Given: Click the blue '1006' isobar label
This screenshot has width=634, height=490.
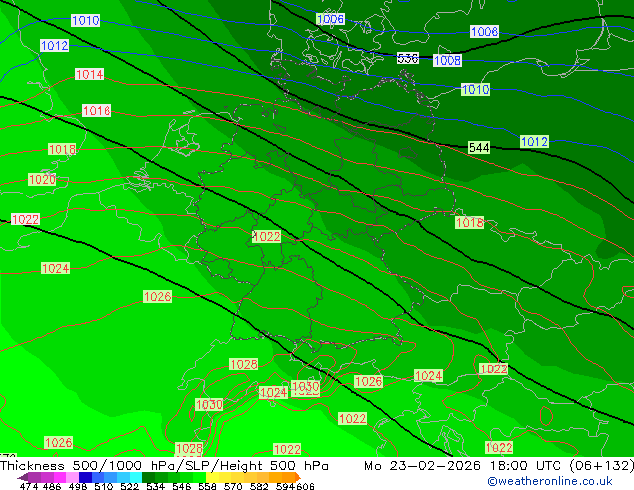Looking at the screenshot, I should [x=330, y=19].
